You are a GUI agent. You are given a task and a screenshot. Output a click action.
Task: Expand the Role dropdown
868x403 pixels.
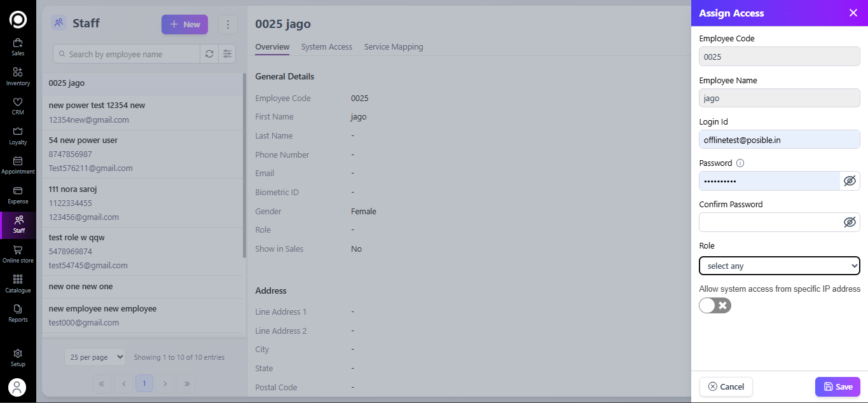(x=779, y=266)
